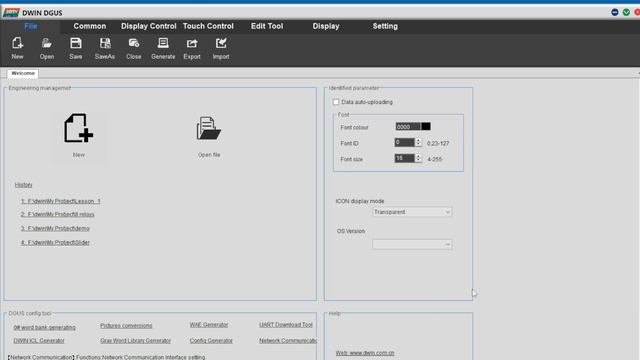Click the Import toolbar icon
This screenshot has height=360, width=640.
[221, 48]
